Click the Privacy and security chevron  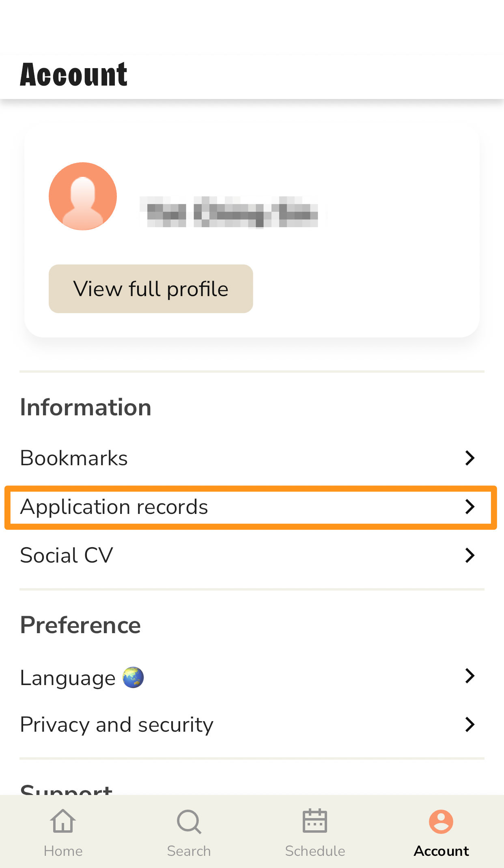470,724
